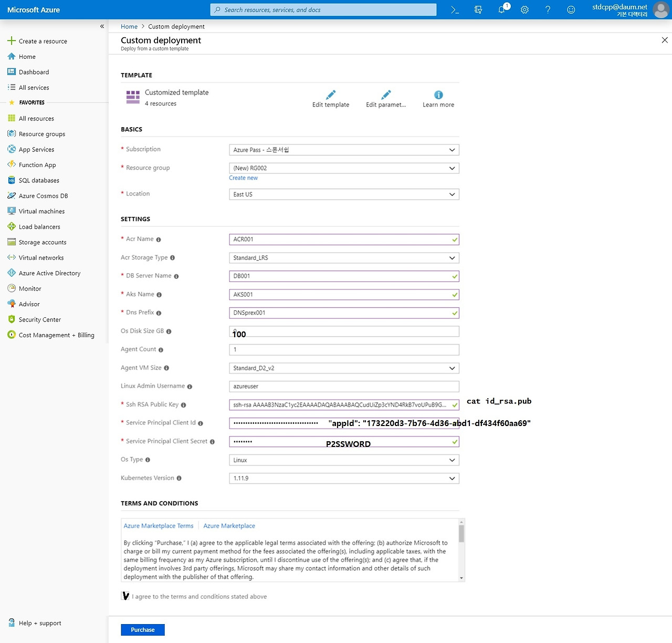Click the info icon next to Agent Count
This screenshot has width=672, height=643.
coord(161,350)
